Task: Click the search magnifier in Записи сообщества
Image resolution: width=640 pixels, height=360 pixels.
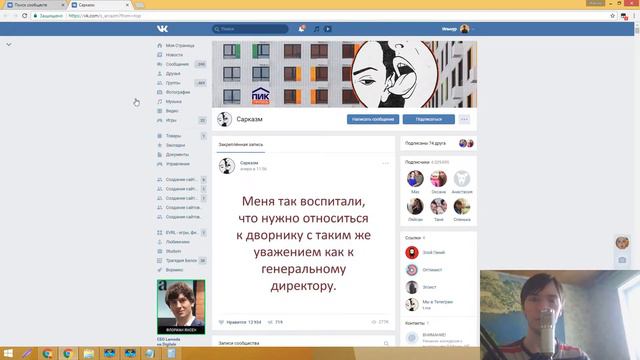Action: 386,343
